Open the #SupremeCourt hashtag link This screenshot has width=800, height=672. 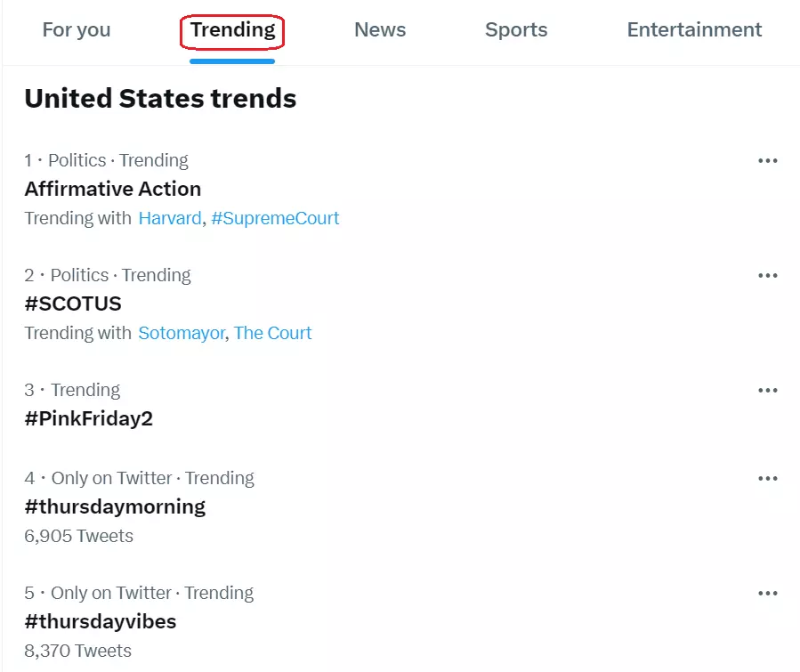point(275,218)
